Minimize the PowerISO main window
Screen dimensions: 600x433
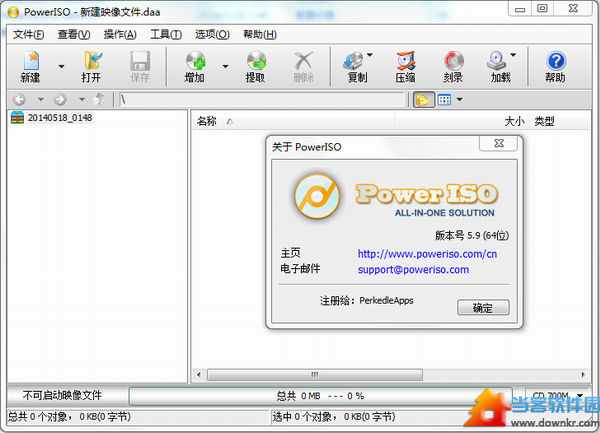[x=520, y=9]
